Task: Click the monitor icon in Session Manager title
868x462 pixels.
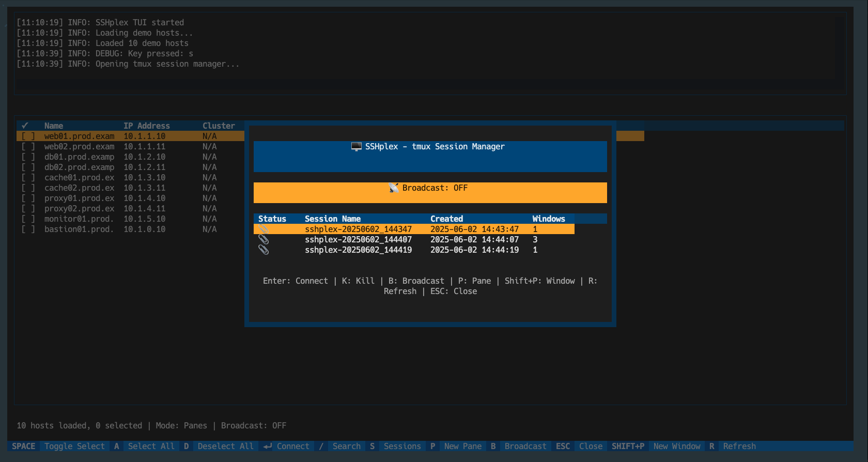Action: (x=356, y=147)
